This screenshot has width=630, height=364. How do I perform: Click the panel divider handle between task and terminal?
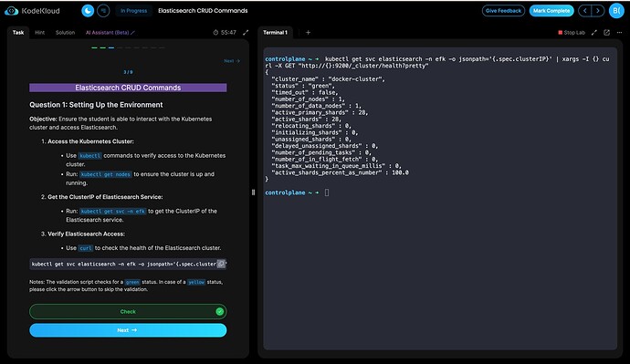click(253, 192)
